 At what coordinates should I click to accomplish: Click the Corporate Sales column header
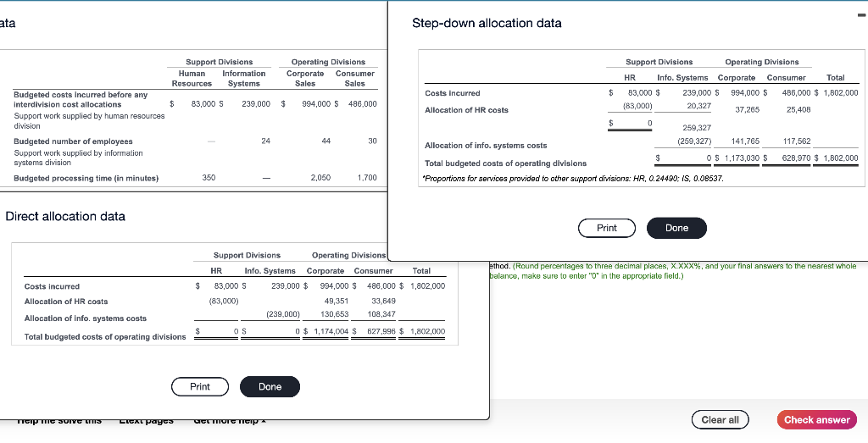click(x=305, y=79)
